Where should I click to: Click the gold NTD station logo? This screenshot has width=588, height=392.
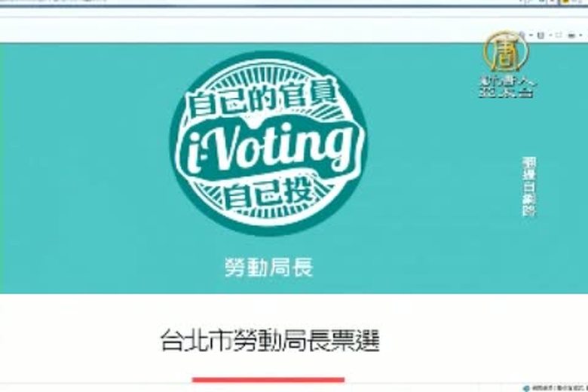point(506,51)
